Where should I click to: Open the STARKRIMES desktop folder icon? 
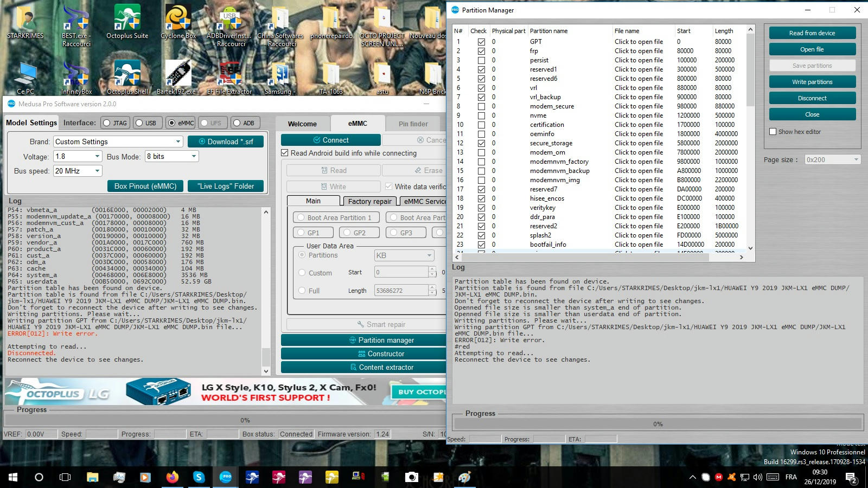point(25,23)
